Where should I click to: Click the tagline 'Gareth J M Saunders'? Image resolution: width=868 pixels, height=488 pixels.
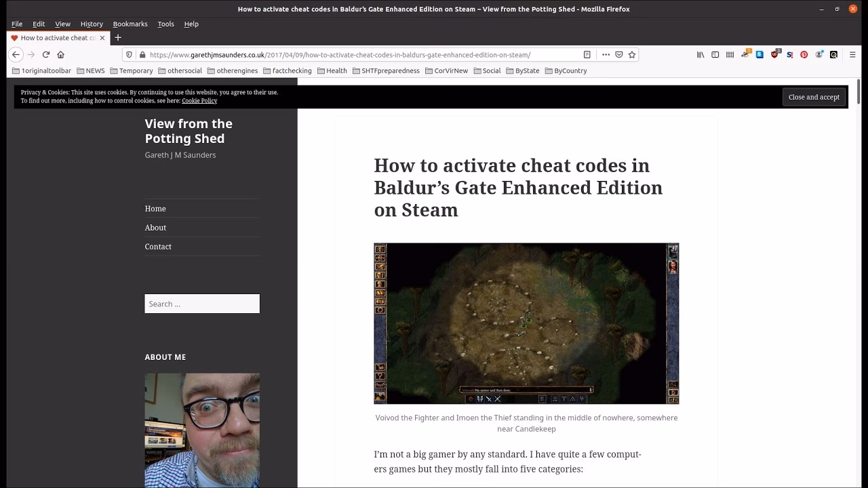(x=180, y=155)
